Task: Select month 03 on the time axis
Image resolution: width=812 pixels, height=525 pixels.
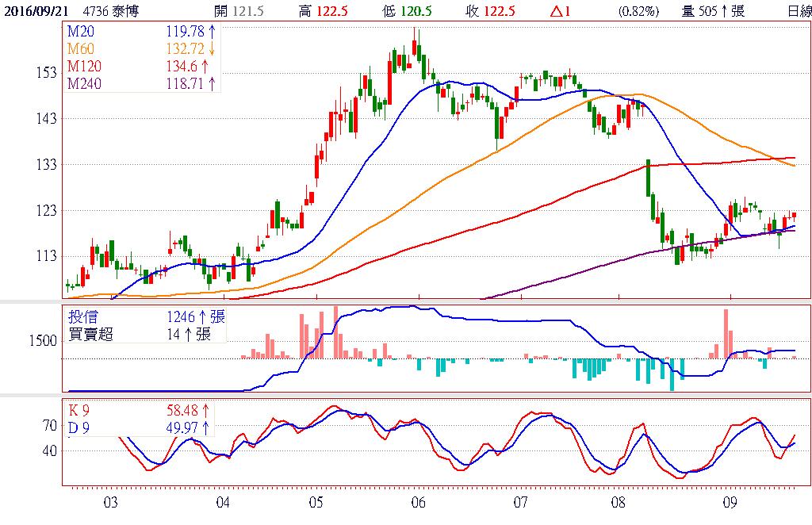Action: point(110,502)
